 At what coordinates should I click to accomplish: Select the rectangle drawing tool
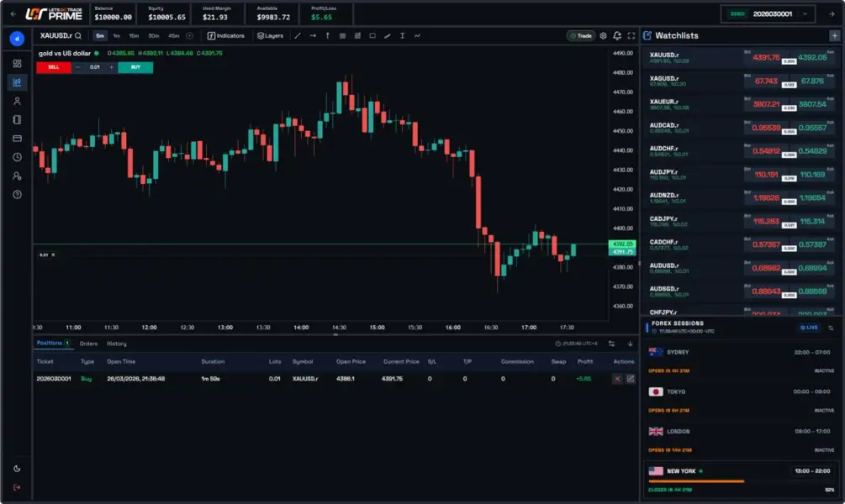click(x=372, y=36)
